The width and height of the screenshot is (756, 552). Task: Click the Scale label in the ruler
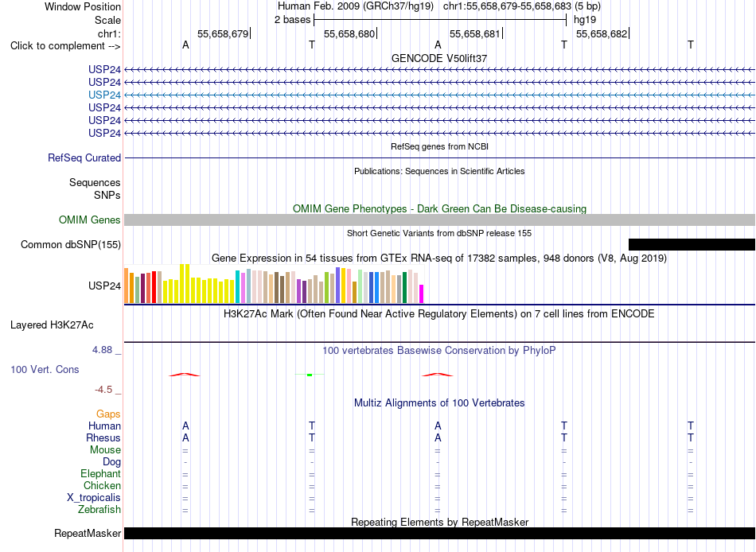[107, 20]
